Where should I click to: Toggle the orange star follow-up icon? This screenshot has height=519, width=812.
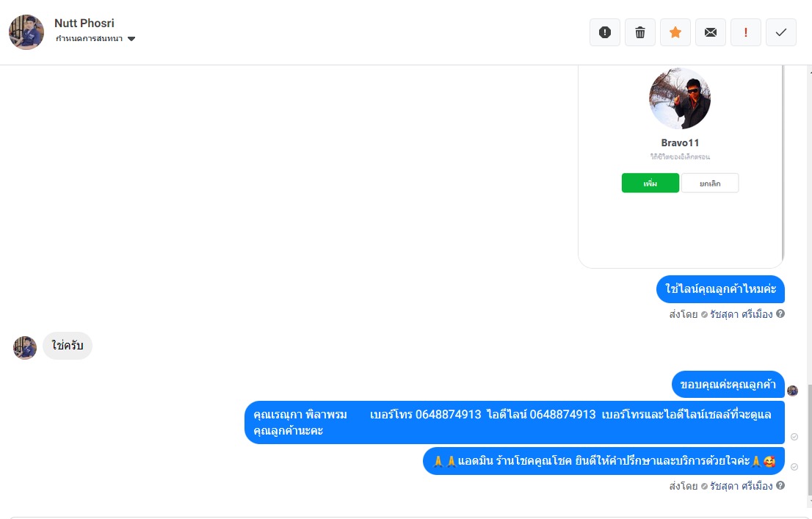(675, 32)
